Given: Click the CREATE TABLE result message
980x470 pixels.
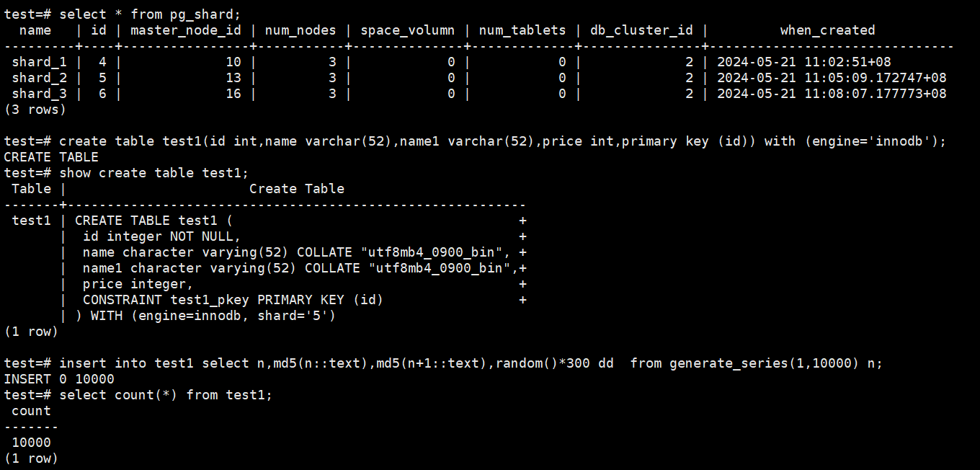Looking at the screenshot, I should click(x=51, y=157).
